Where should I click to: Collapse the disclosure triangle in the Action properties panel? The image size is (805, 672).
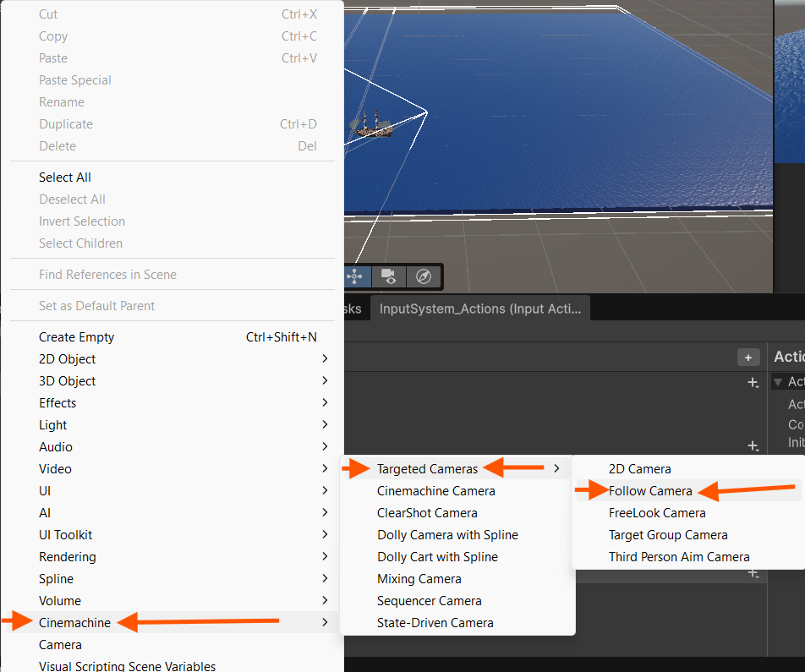(x=778, y=382)
